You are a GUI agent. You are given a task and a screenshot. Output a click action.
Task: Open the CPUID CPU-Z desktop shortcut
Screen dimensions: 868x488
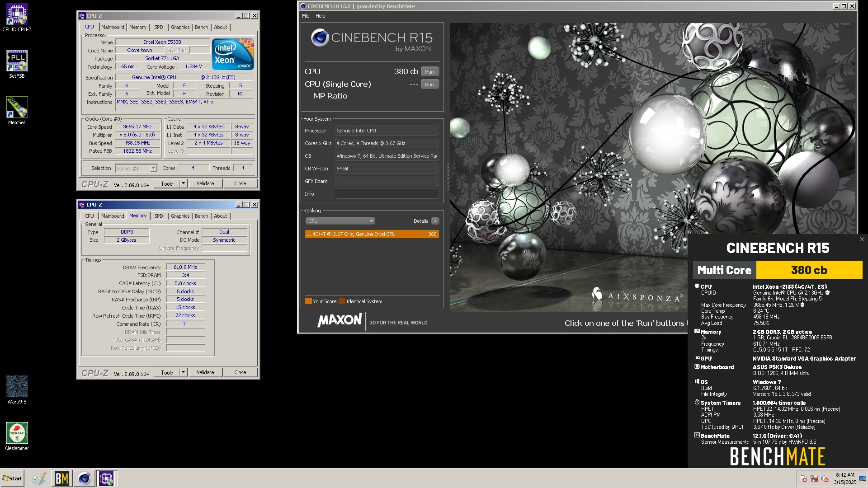point(17,18)
